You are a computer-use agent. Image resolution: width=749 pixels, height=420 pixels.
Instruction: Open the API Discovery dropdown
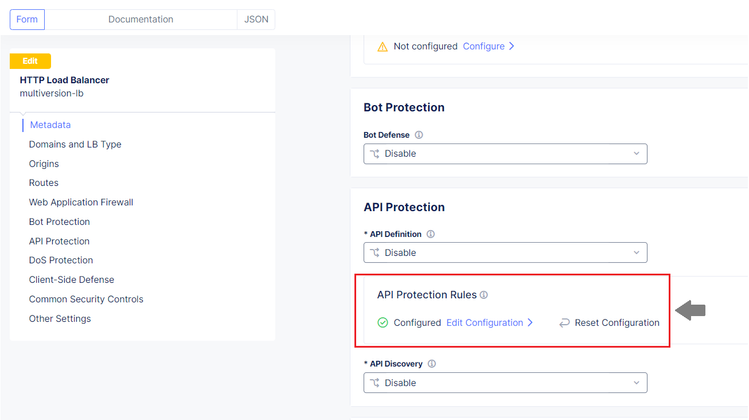click(x=505, y=383)
